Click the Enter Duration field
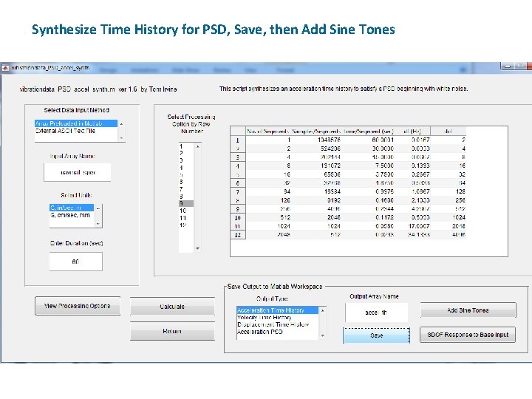This screenshot has width=532, height=399. tap(75, 262)
